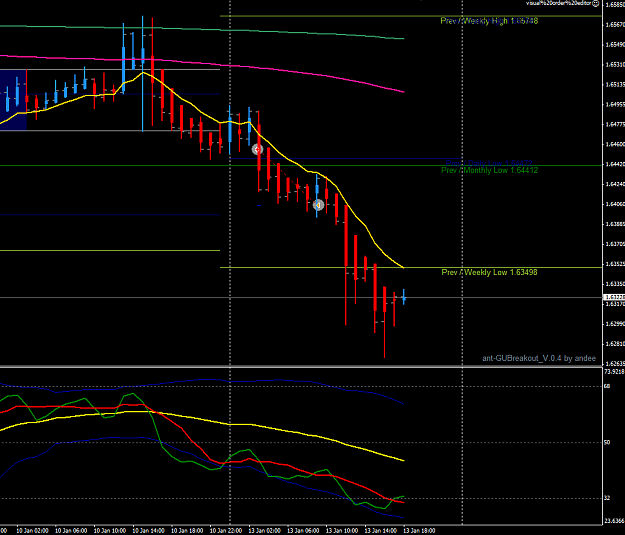Click the "10 Jan 02:00" time axis label
Viewport: 625px width, 535px height.
(x=33, y=531)
